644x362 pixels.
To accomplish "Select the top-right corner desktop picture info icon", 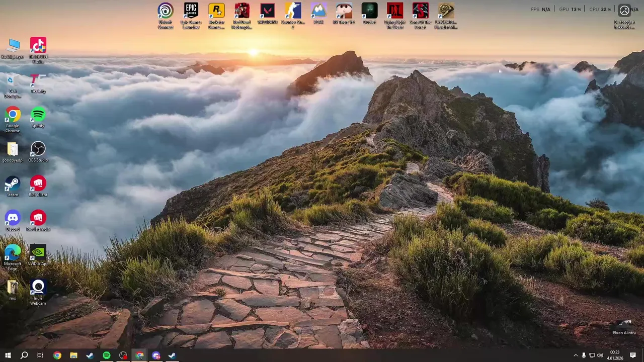I will click(x=624, y=16).
